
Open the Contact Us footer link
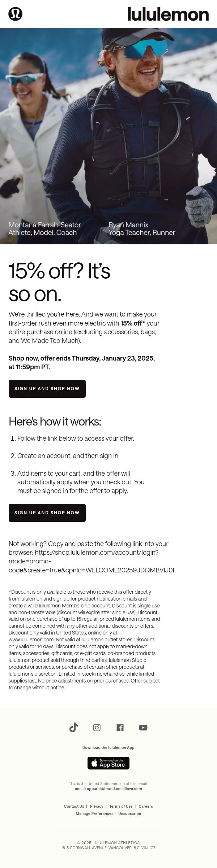coord(74,806)
